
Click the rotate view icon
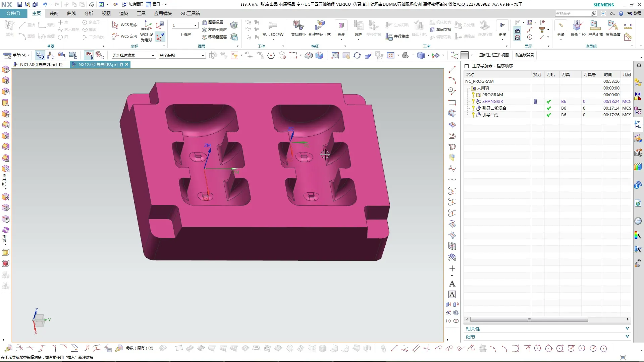[x=357, y=55]
